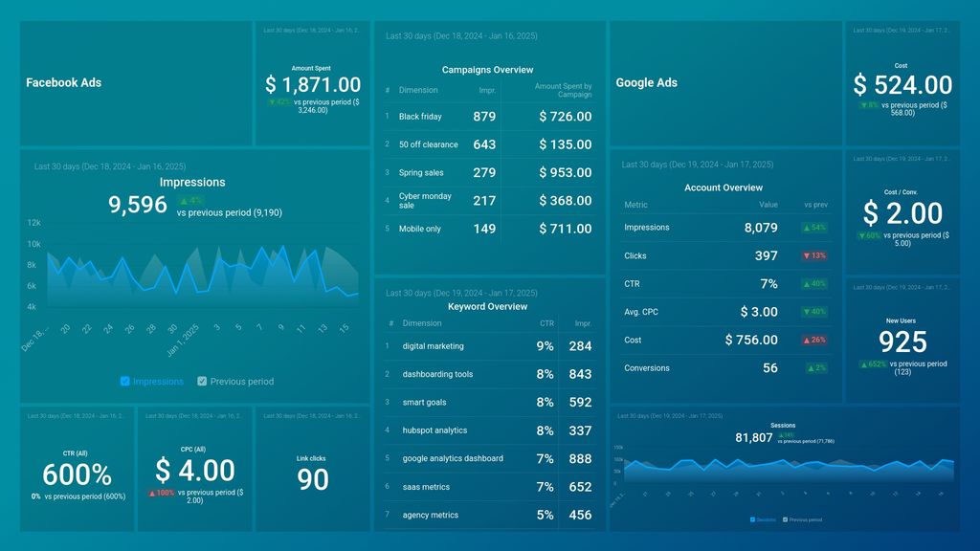The height and width of the screenshot is (551, 980).
Task: Click the Conversions metric row
Action: coord(725,368)
